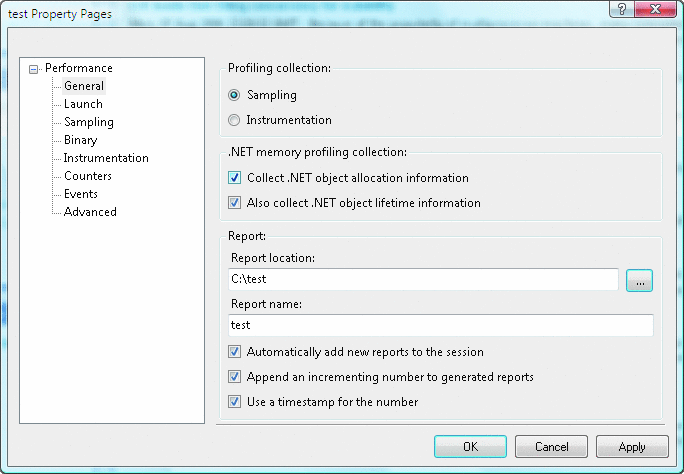Image resolution: width=684 pixels, height=474 pixels.
Task: Collapse the Performance tree node
Action: (x=34, y=69)
